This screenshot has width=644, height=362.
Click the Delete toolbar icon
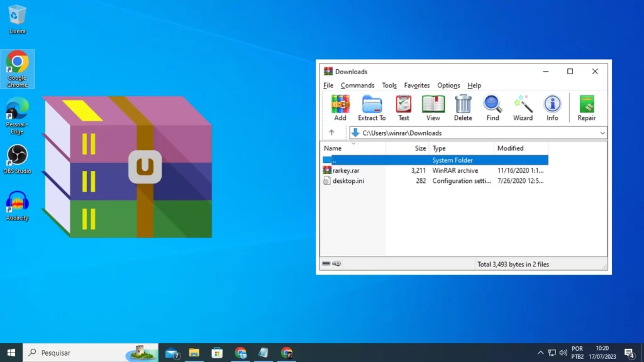pos(463,107)
